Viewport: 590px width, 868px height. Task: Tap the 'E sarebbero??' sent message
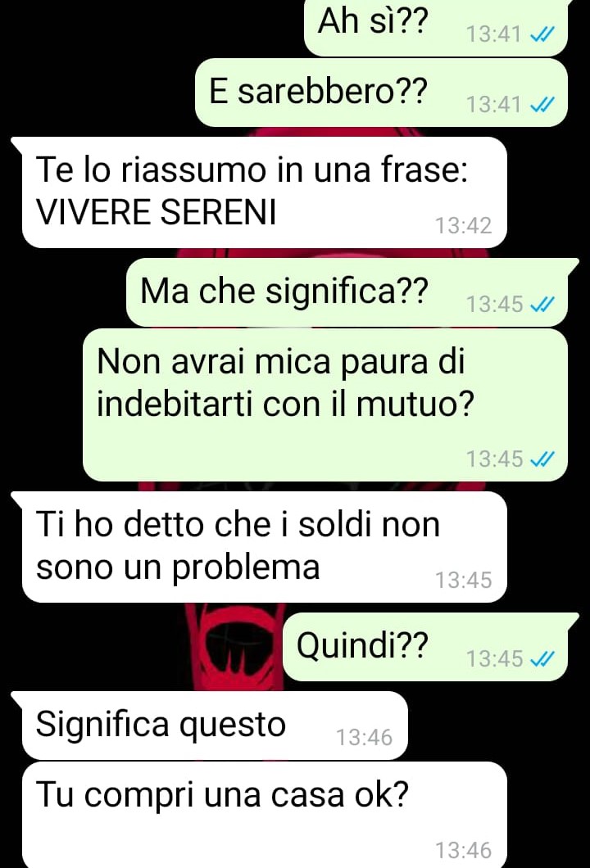coord(381,93)
